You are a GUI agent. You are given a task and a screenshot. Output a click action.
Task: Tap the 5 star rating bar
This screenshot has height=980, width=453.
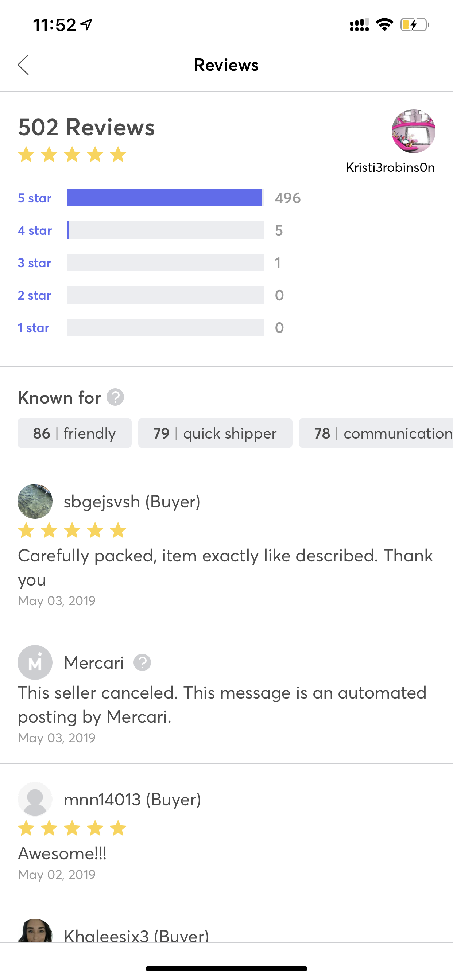pos(165,198)
